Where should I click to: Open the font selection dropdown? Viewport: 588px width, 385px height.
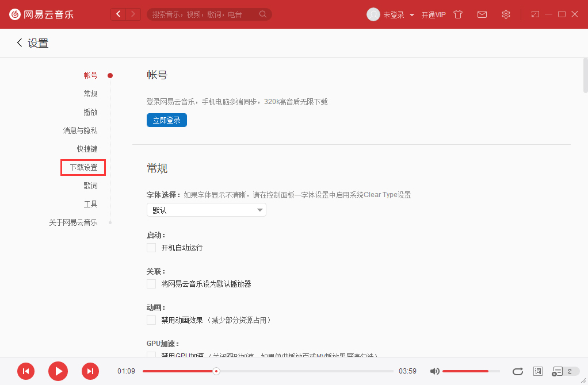pyautogui.click(x=206, y=210)
